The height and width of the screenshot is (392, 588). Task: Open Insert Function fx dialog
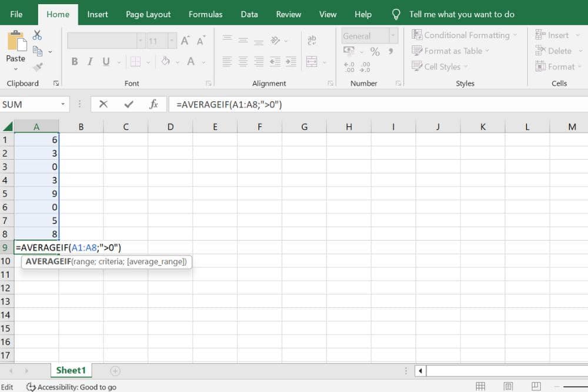tap(153, 104)
